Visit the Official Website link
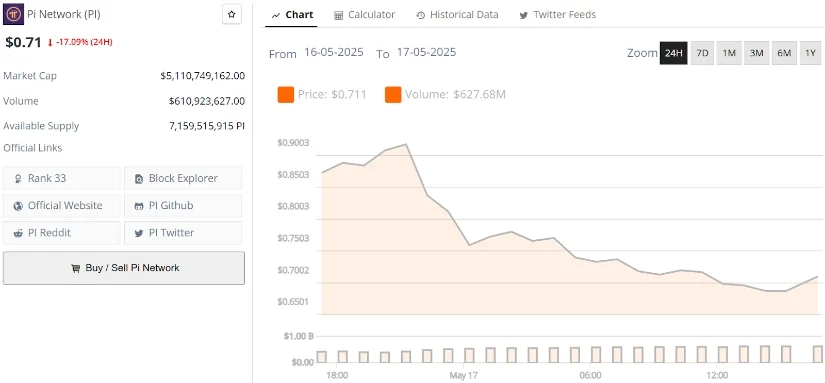The height and width of the screenshot is (383, 825). click(x=62, y=206)
